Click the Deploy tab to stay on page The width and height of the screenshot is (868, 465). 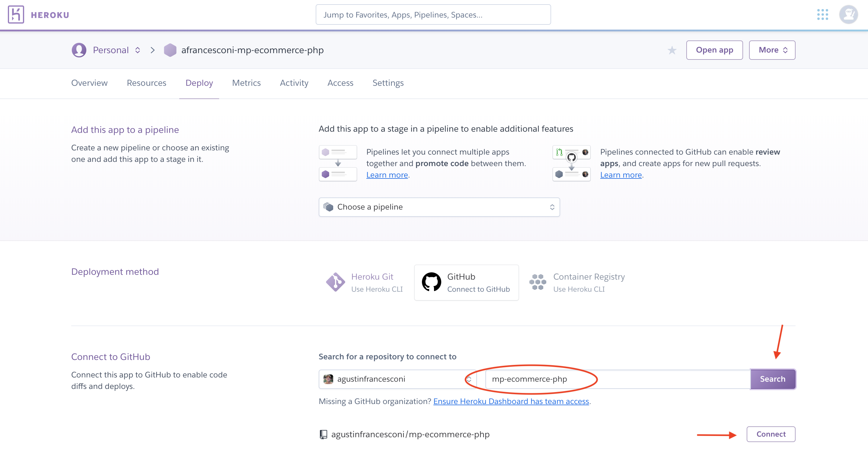coord(199,83)
